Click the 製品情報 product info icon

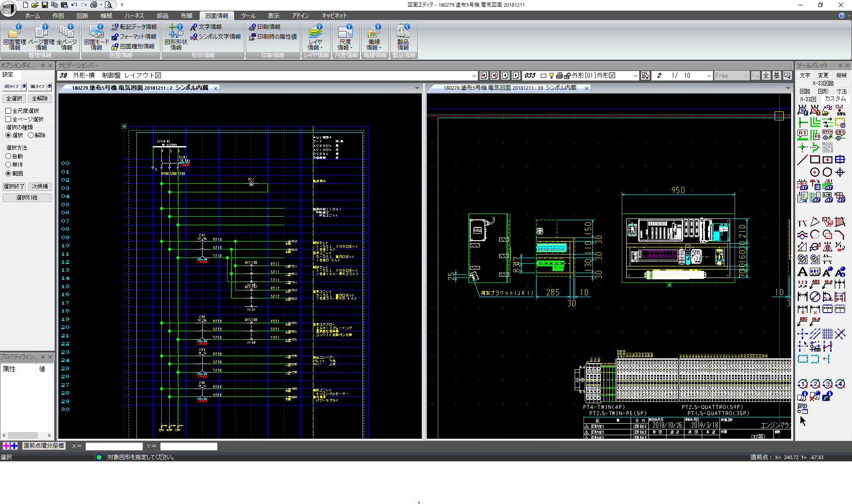coord(403,37)
